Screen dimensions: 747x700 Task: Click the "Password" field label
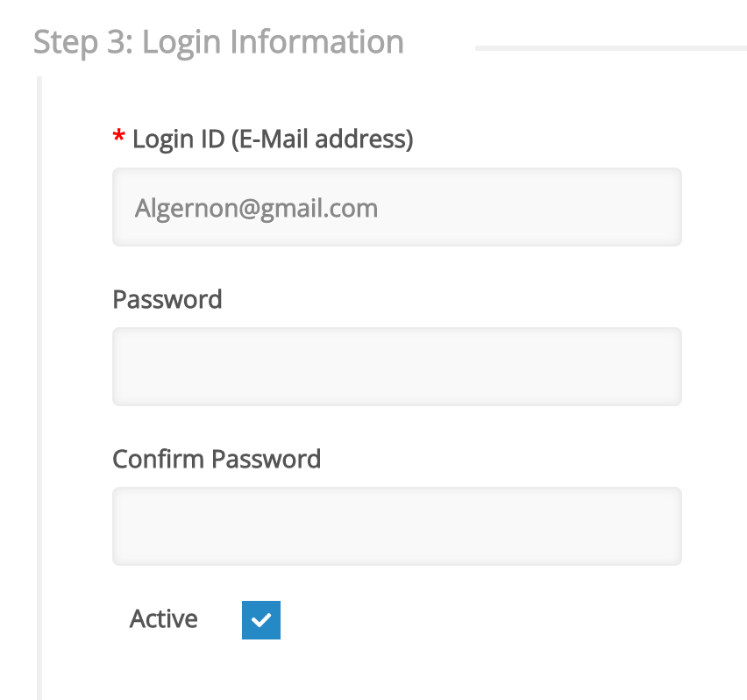coord(167,299)
